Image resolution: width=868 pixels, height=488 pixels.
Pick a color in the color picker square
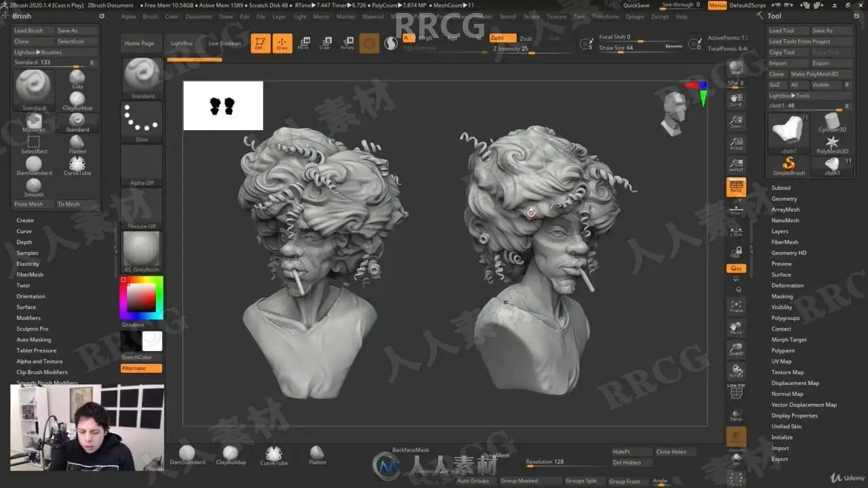click(x=141, y=297)
